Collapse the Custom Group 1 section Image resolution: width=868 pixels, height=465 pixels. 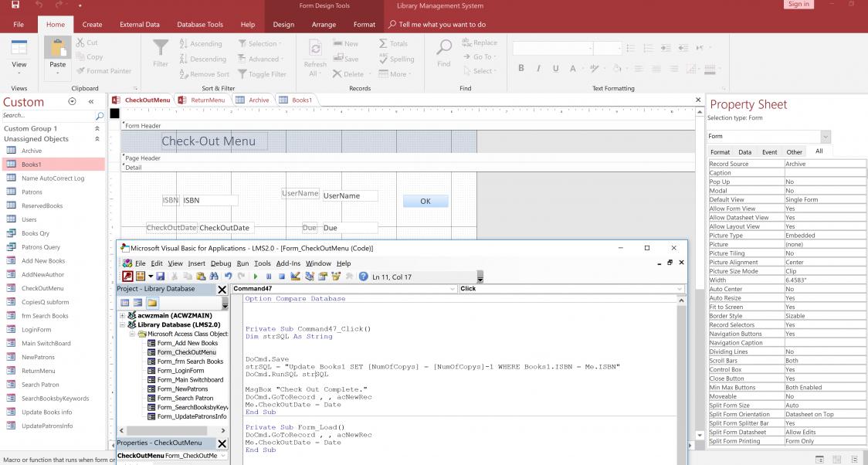[97, 128]
